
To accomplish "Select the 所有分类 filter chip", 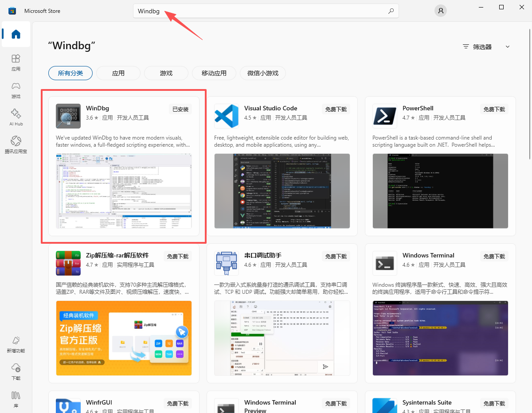I will click(x=70, y=73).
